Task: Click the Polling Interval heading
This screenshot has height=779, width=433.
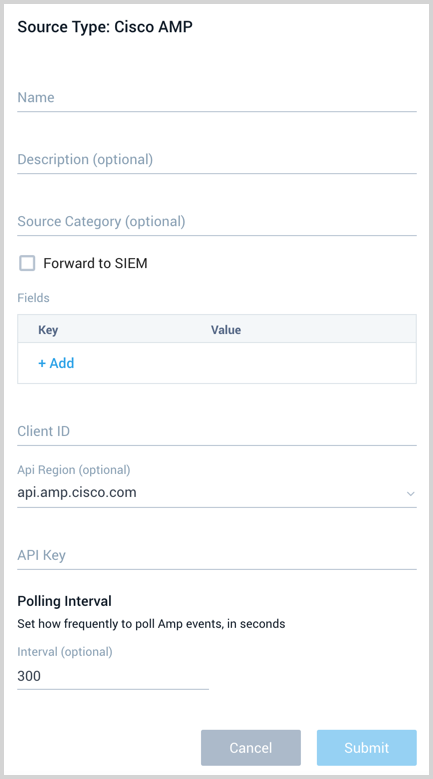Action: pos(65,601)
